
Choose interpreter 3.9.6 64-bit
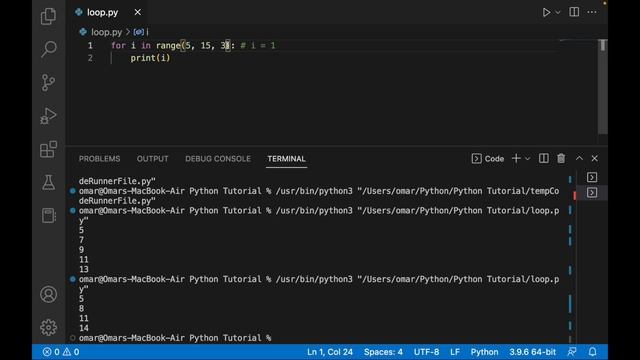[x=532, y=352]
